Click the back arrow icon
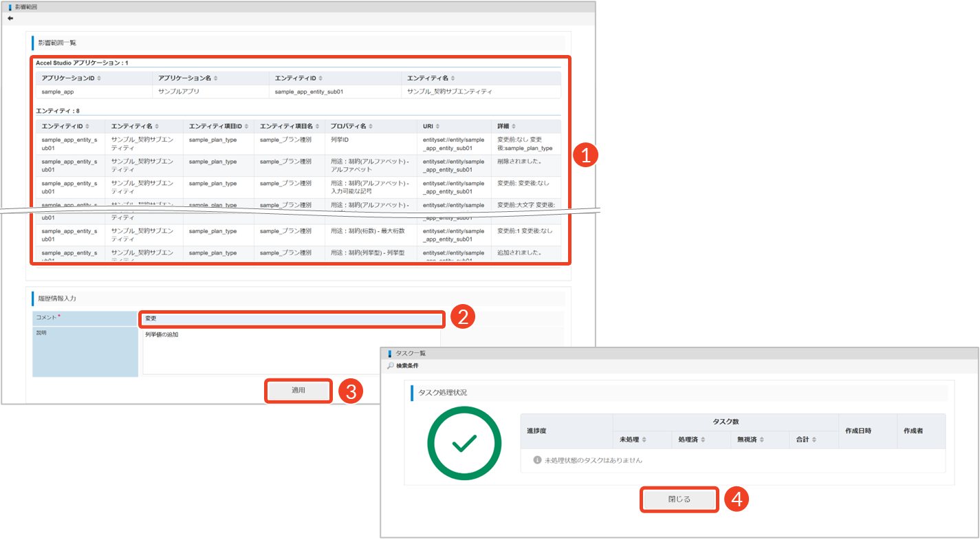Image resolution: width=980 pixels, height=540 pixels. point(10,19)
